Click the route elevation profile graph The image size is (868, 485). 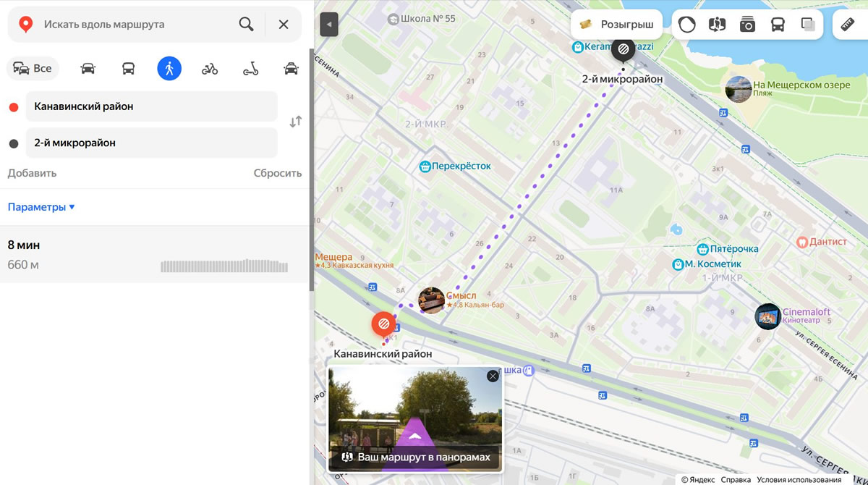[224, 266]
